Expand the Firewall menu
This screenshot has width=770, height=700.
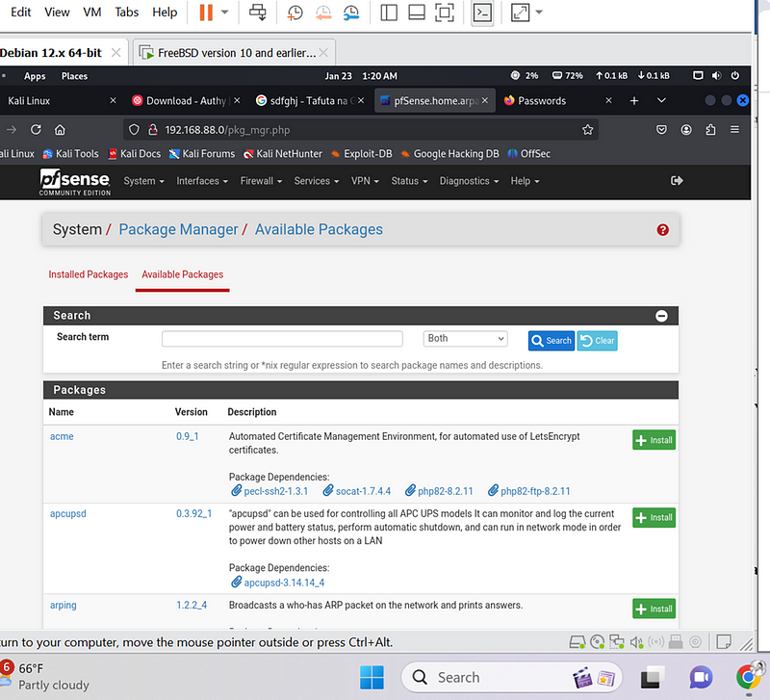point(261,181)
